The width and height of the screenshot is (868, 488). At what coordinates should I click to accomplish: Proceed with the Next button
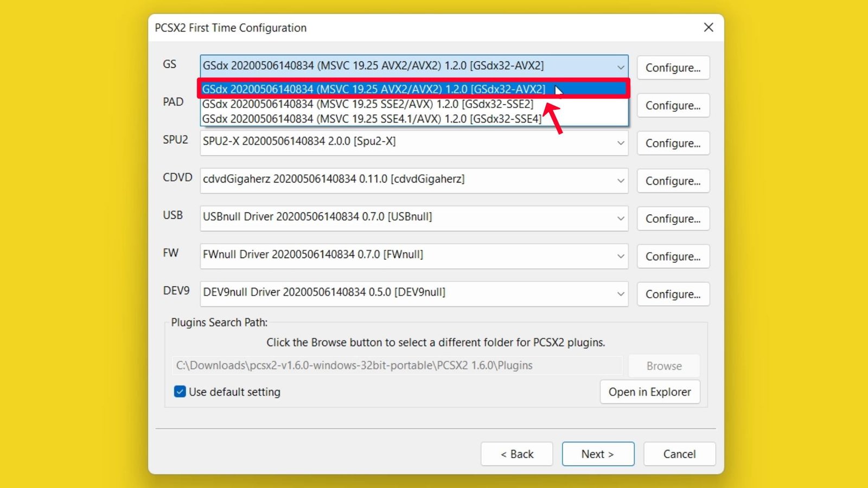pos(598,454)
